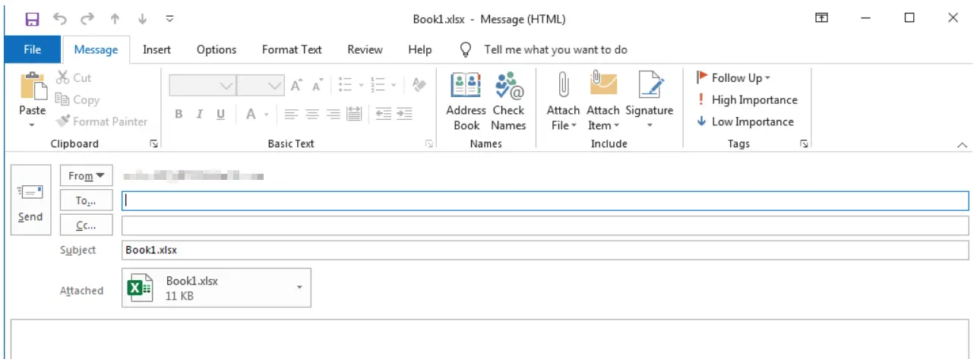Viewport: 980px width, 359px height.
Task: Toggle bold formatting
Action: (x=179, y=114)
